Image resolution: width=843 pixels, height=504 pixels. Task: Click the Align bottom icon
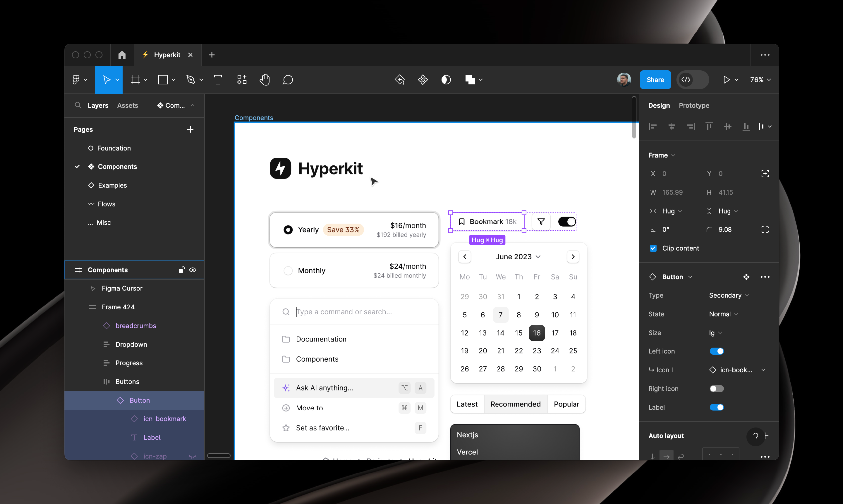tap(746, 127)
